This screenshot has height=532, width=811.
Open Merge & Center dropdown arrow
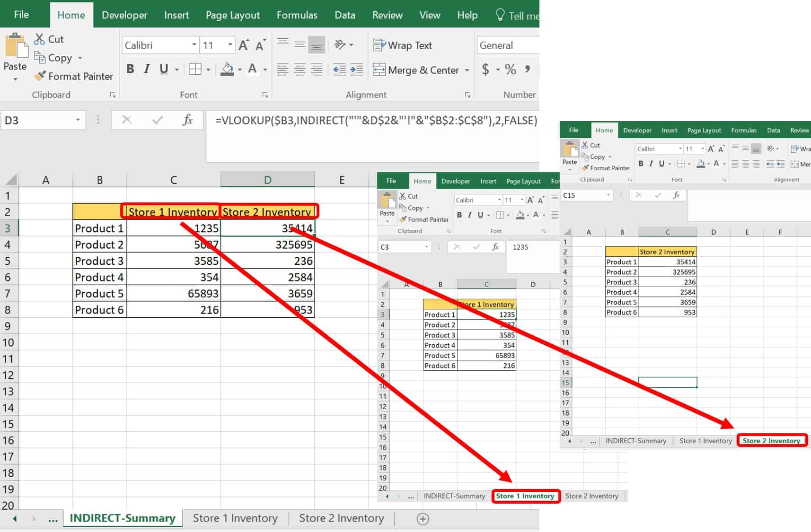(467, 70)
